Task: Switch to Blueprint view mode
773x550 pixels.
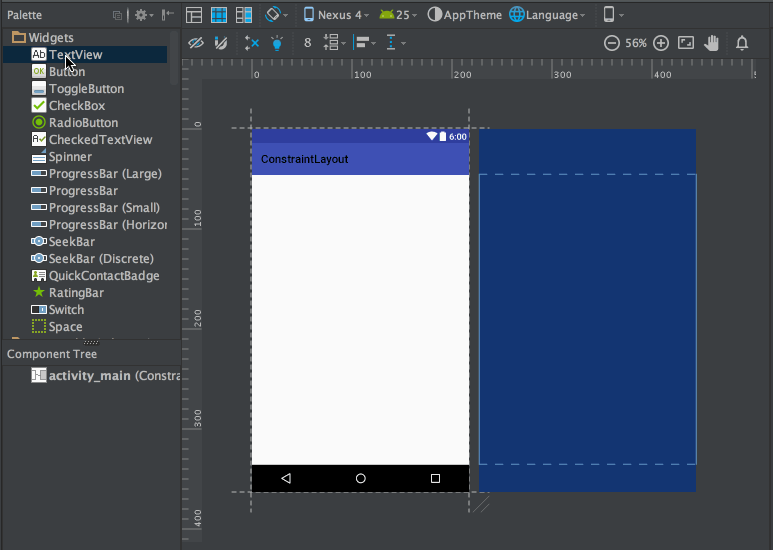Action: [x=218, y=15]
